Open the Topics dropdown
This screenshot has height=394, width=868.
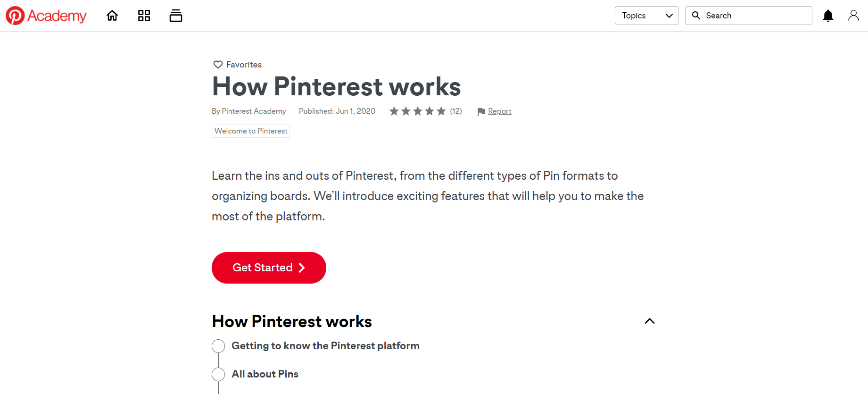click(646, 16)
